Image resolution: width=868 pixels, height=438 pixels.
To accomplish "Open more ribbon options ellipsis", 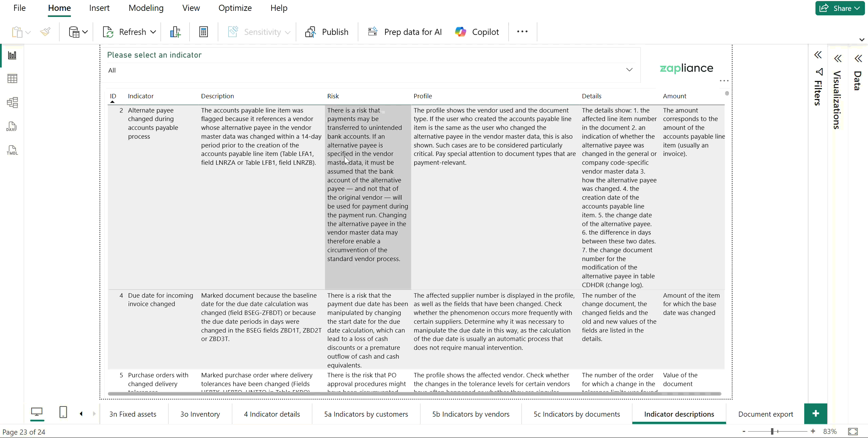I will (522, 32).
